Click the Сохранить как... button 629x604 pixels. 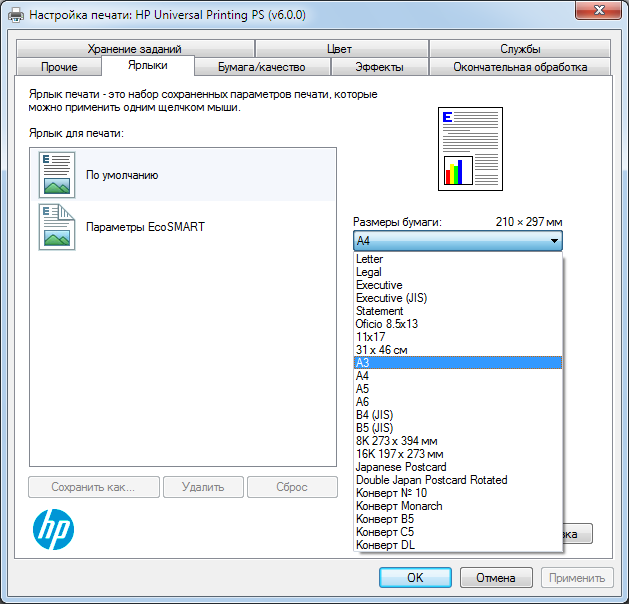click(94, 487)
